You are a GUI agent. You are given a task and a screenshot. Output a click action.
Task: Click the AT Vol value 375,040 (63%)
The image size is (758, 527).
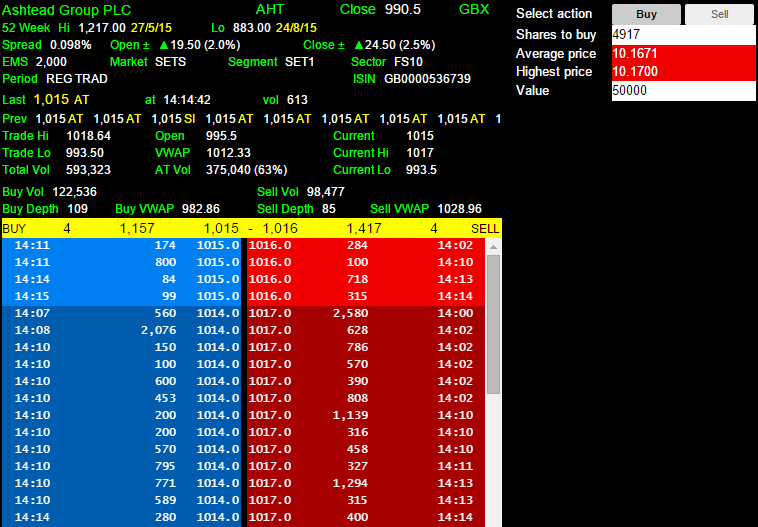coord(247,170)
